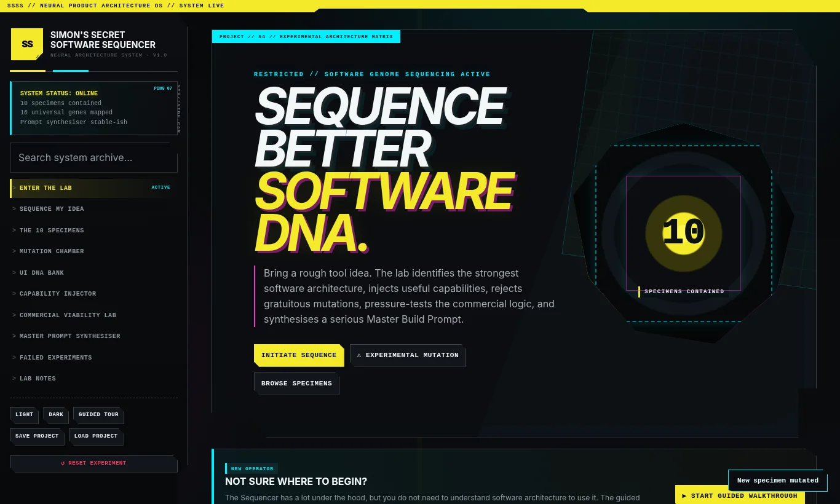Image resolution: width=840 pixels, height=504 pixels.
Task: Click the New specimen mutated notification
Action: tap(778, 481)
